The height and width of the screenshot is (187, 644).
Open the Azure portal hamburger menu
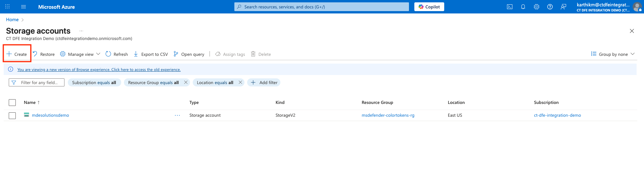point(24,7)
